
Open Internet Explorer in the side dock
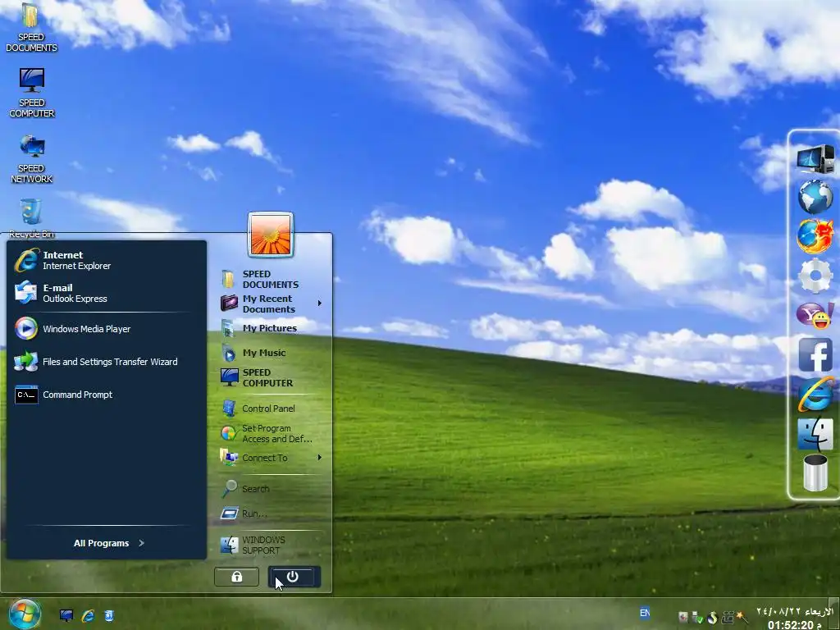[815, 395]
